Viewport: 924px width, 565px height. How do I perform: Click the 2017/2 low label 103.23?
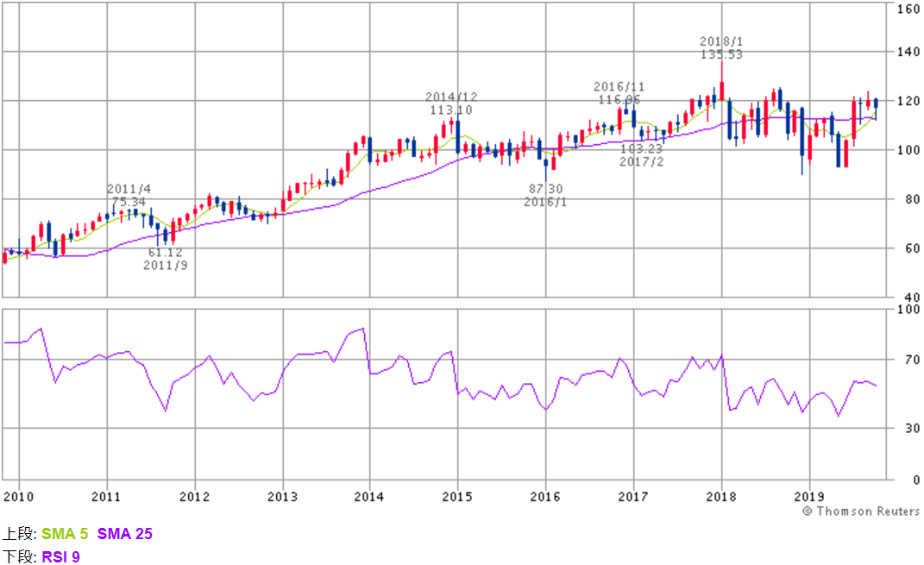(641, 149)
